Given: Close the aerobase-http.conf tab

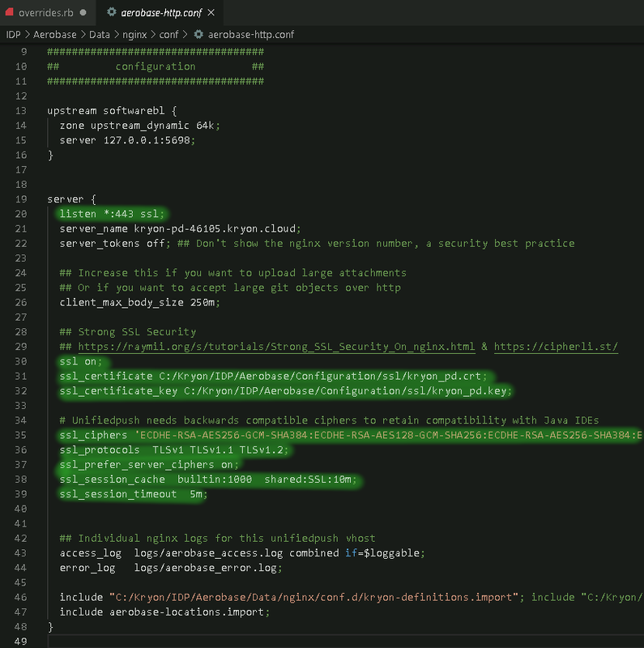Looking at the screenshot, I should coord(211,13).
